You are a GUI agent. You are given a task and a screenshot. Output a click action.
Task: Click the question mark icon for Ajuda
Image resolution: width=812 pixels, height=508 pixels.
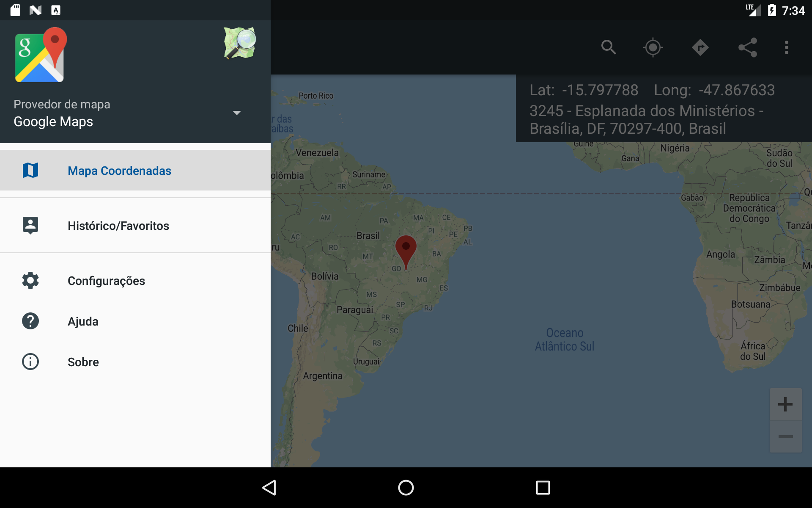(30, 321)
